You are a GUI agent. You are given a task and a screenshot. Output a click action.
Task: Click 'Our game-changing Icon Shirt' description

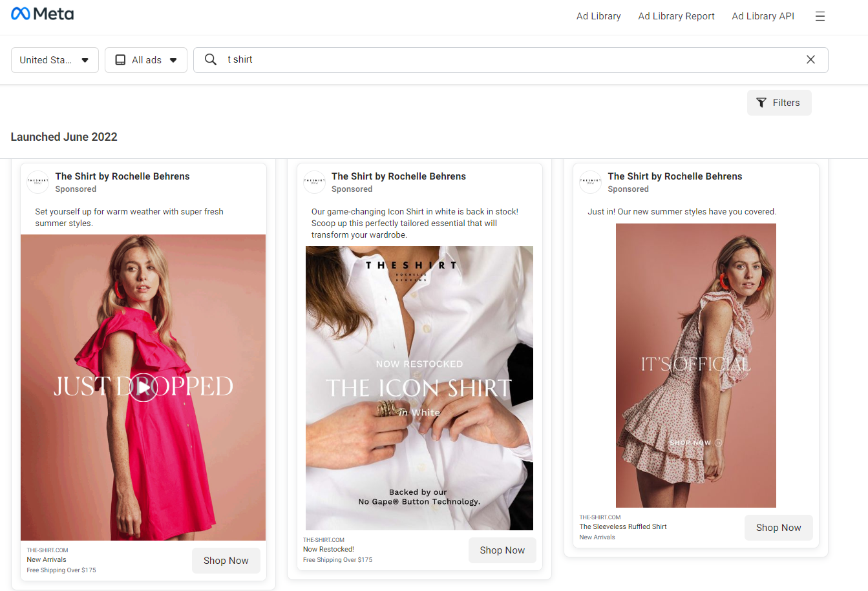tap(415, 223)
